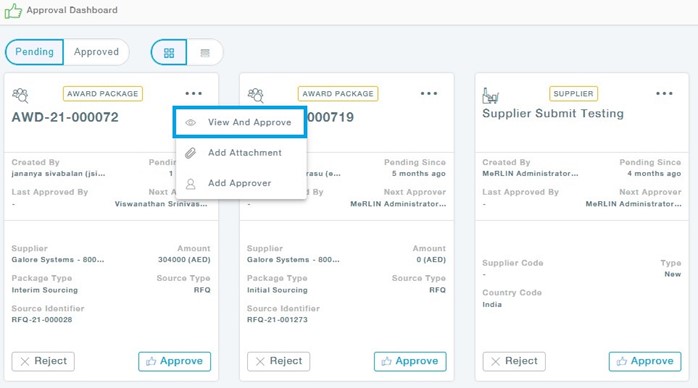
Task: Select the grid card view toggle
Action: point(169,53)
